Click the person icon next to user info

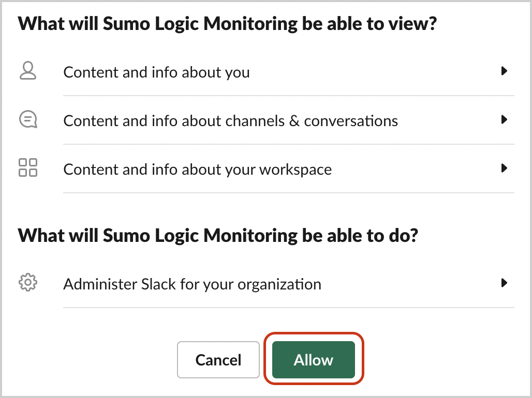28,71
